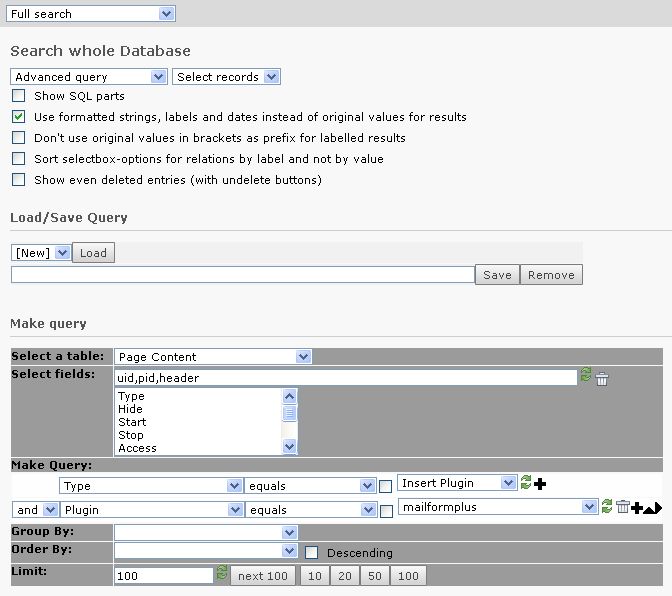Add condition after the Plugin row
672x596 pixels.
coord(637,508)
